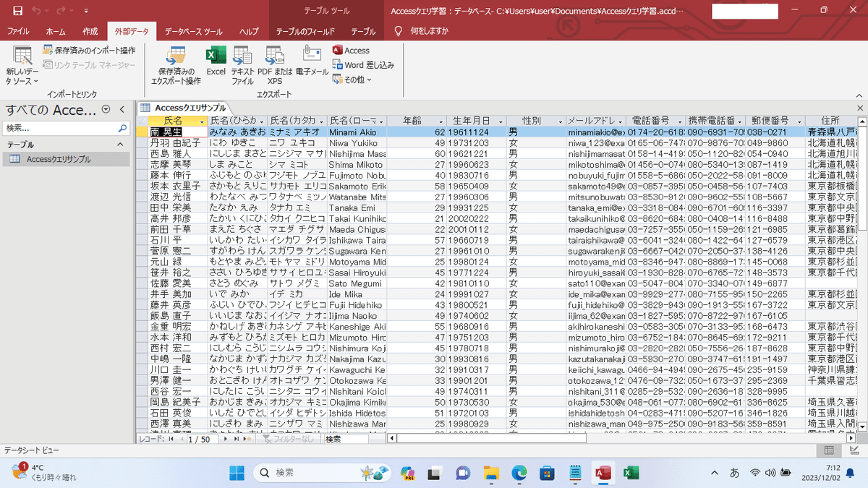Screen dimensions: 868x488
Task: Go to previous record button
Action: click(181, 439)
